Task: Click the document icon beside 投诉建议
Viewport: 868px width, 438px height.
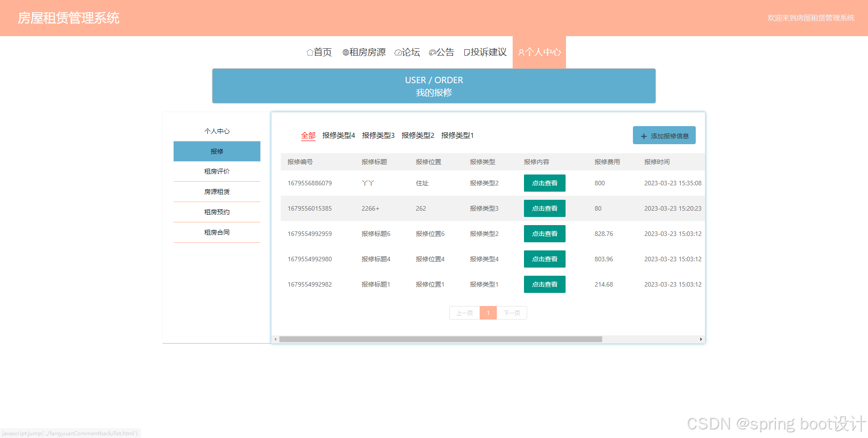Action: tap(466, 52)
